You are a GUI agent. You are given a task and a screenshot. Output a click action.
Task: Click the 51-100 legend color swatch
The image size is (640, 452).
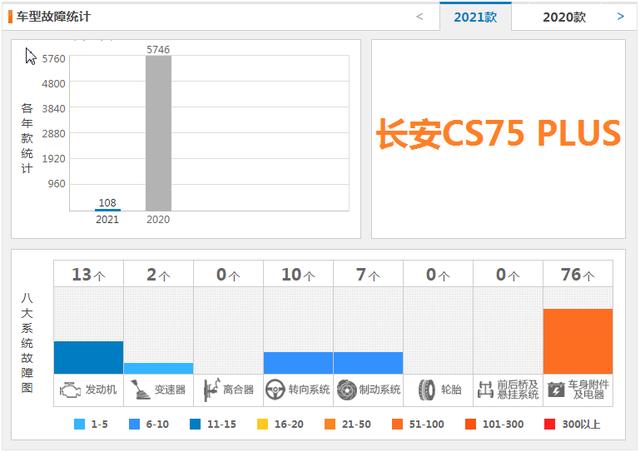pyautogui.click(x=397, y=424)
